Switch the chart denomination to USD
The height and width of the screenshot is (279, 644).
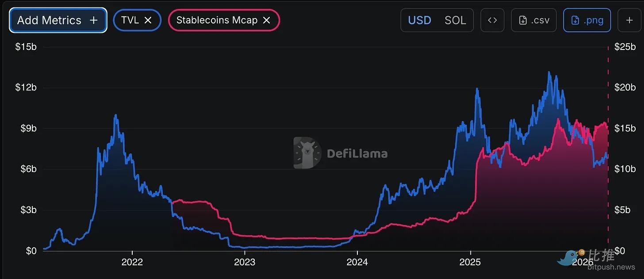pos(419,20)
